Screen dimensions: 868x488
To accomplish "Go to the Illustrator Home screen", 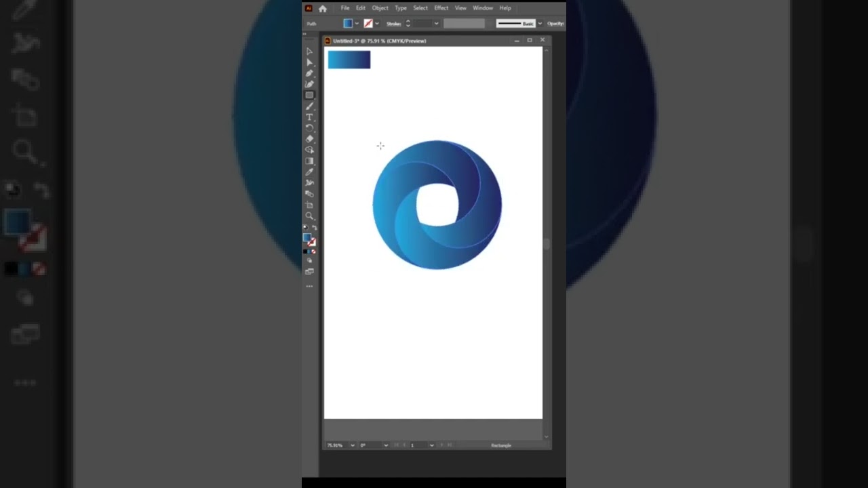I will [322, 8].
